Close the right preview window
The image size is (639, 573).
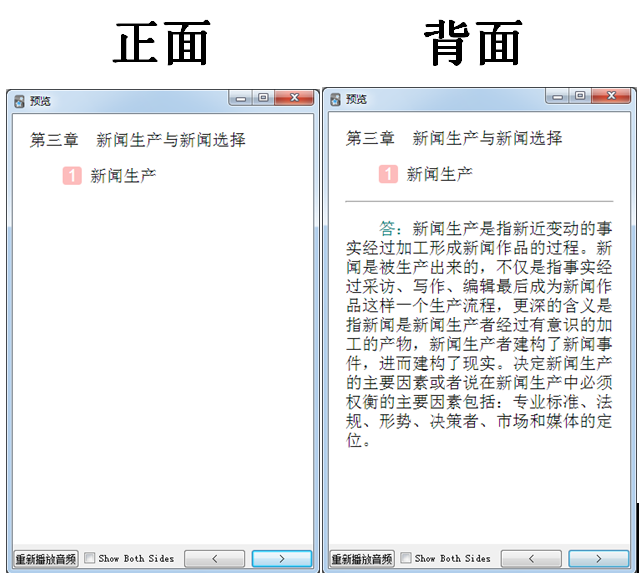pyautogui.click(x=611, y=96)
